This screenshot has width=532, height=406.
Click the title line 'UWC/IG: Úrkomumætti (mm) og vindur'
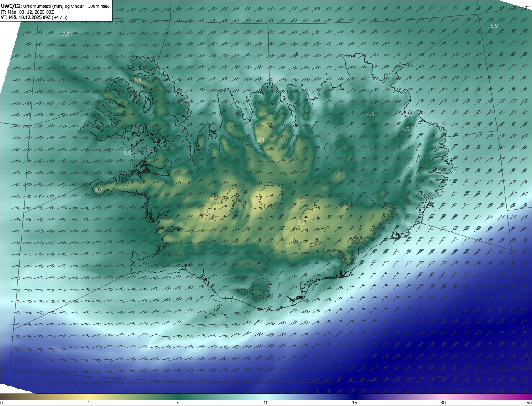[x=55, y=6]
